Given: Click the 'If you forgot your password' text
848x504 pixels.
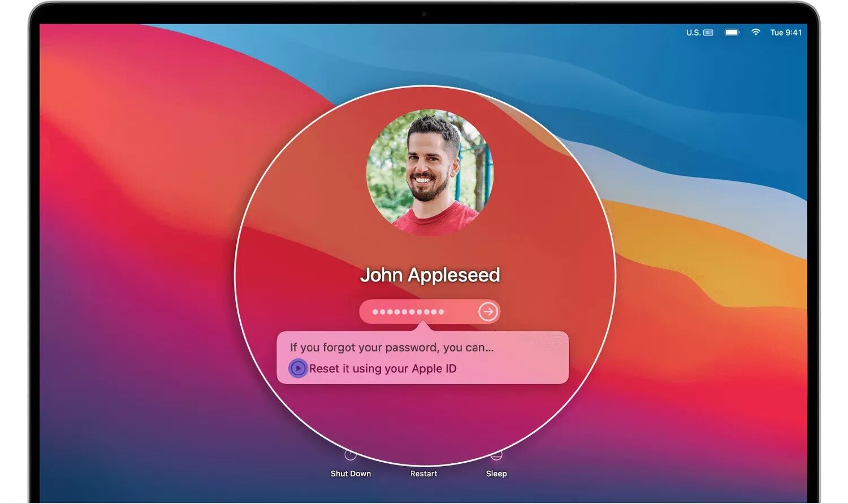Looking at the screenshot, I should 392,347.
